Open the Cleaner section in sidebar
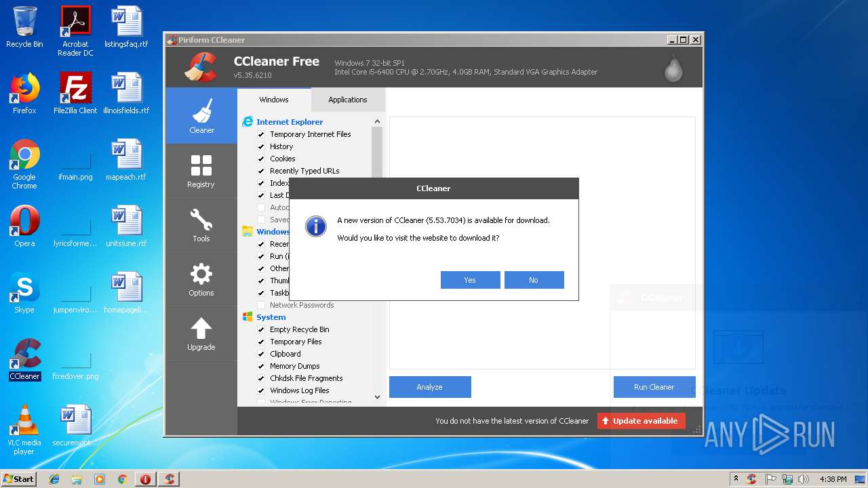Viewport: 868px width, 488px height. [201, 115]
